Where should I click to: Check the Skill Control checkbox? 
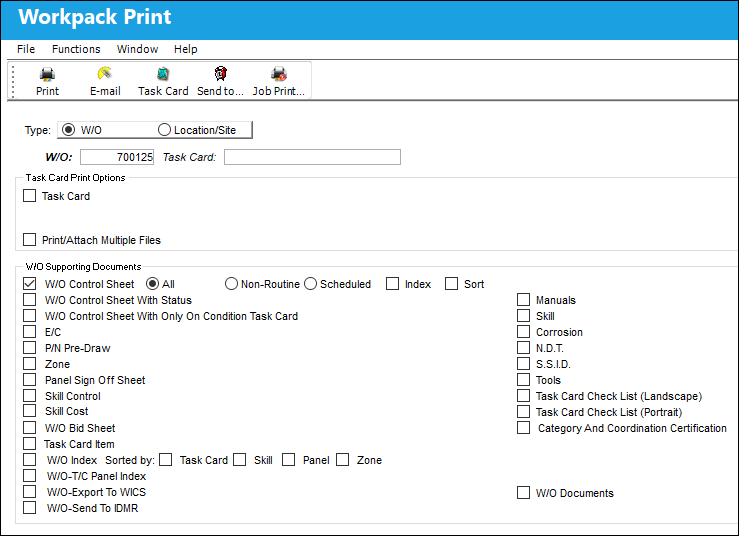(x=29, y=396)
